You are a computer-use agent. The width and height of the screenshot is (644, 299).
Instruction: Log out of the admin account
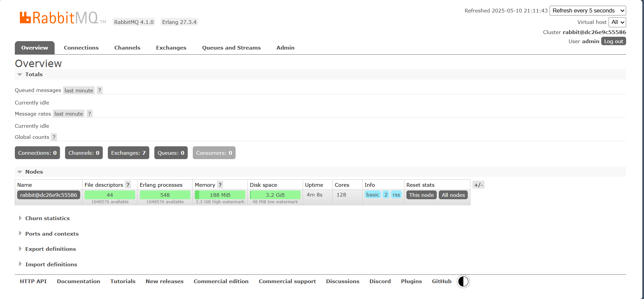pyautogui.click(x=613, y=41)
